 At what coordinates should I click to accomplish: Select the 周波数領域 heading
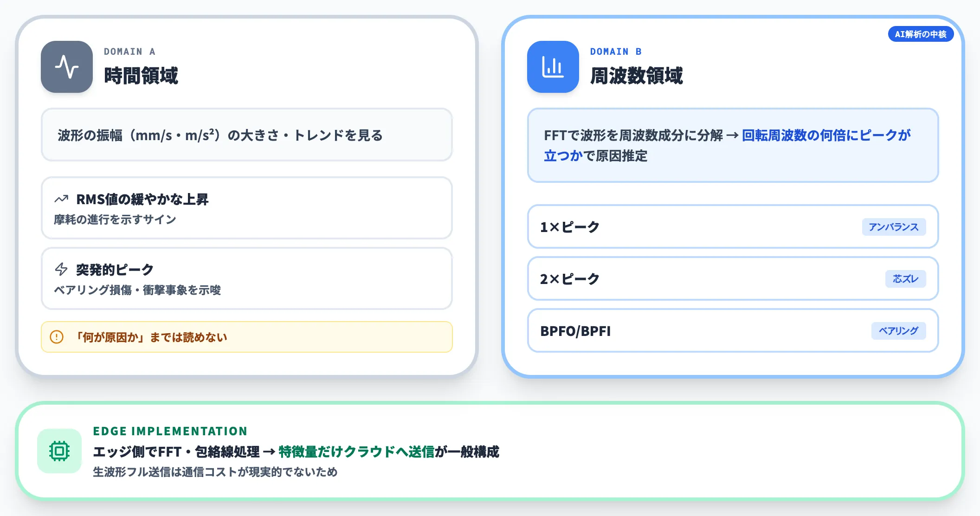click(637, 76)
